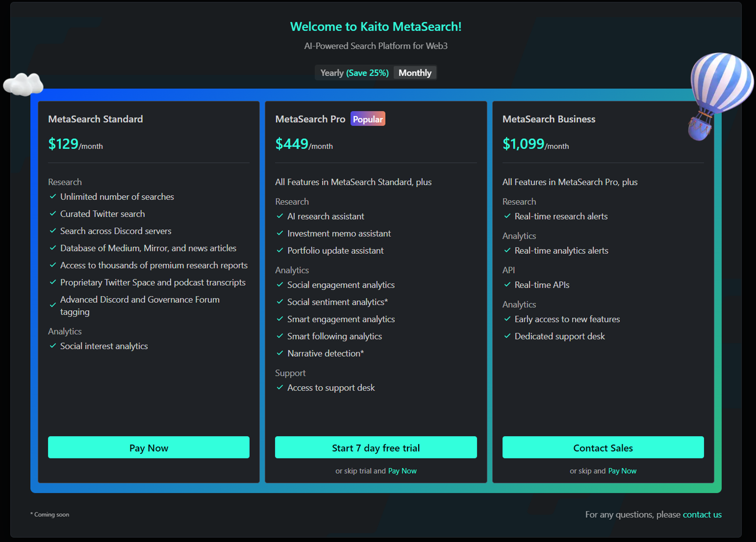Image resolution: width=756 pixels, height=542 pixels.
Task: Click the MetaSearch Standard plan title
Action: pyautogui.click(x=95, y=119)
